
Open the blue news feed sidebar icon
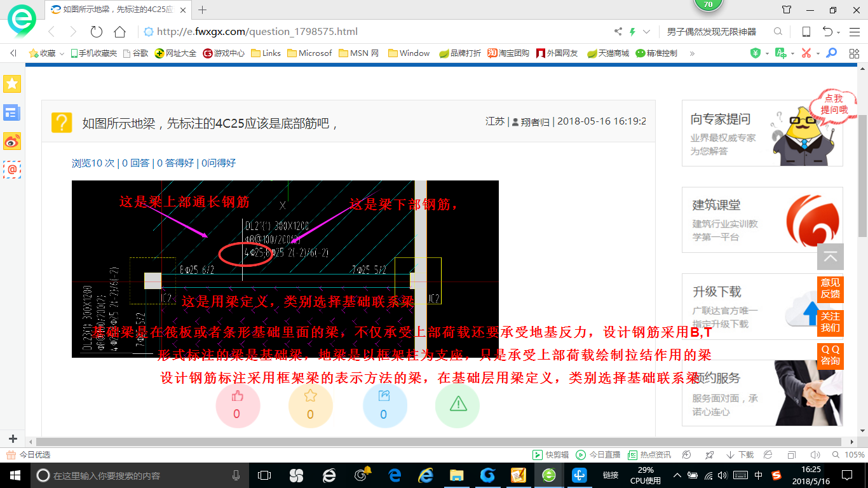coord(12,112)
